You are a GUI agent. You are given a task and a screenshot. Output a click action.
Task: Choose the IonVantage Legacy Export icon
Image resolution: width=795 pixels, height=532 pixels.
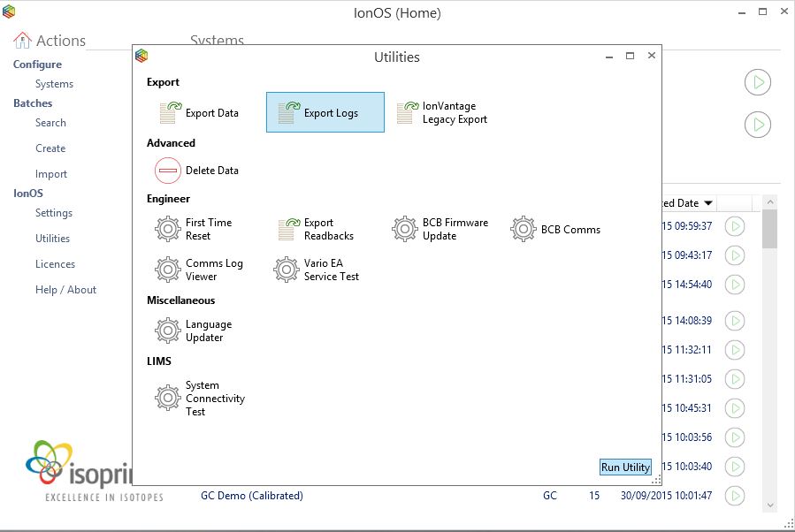406,113
